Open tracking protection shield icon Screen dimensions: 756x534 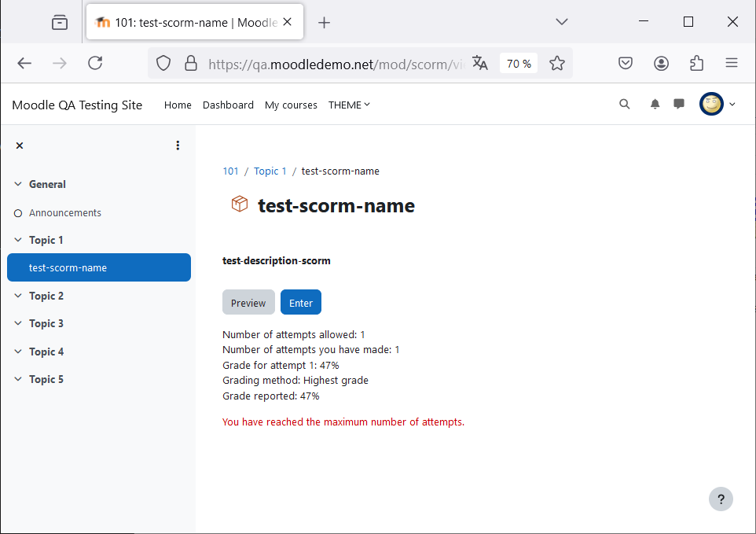tap(163, 63)
